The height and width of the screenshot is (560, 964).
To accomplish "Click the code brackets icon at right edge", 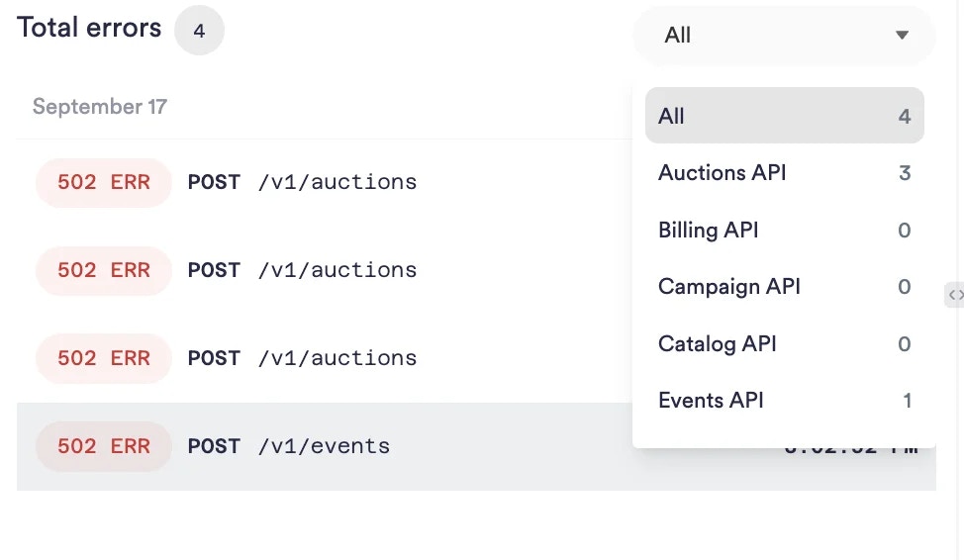I will pos(954,294).
